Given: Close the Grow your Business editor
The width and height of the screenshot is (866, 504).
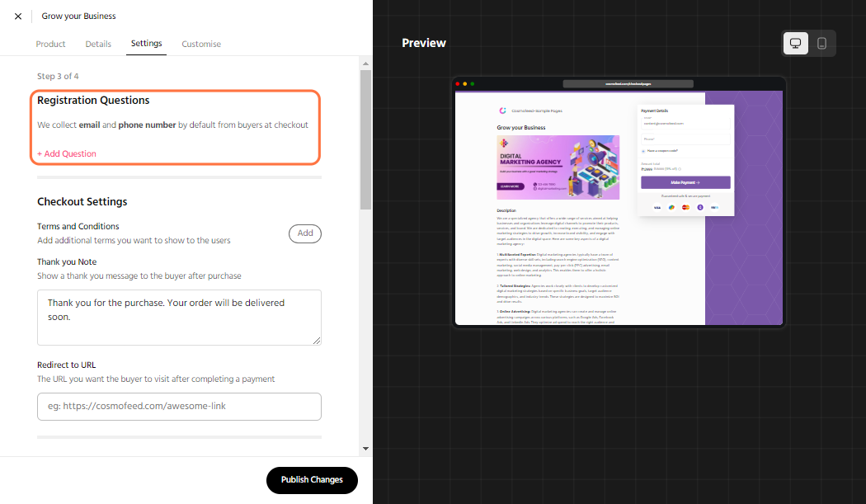Looking at the screenshot, I should (18, 16).
